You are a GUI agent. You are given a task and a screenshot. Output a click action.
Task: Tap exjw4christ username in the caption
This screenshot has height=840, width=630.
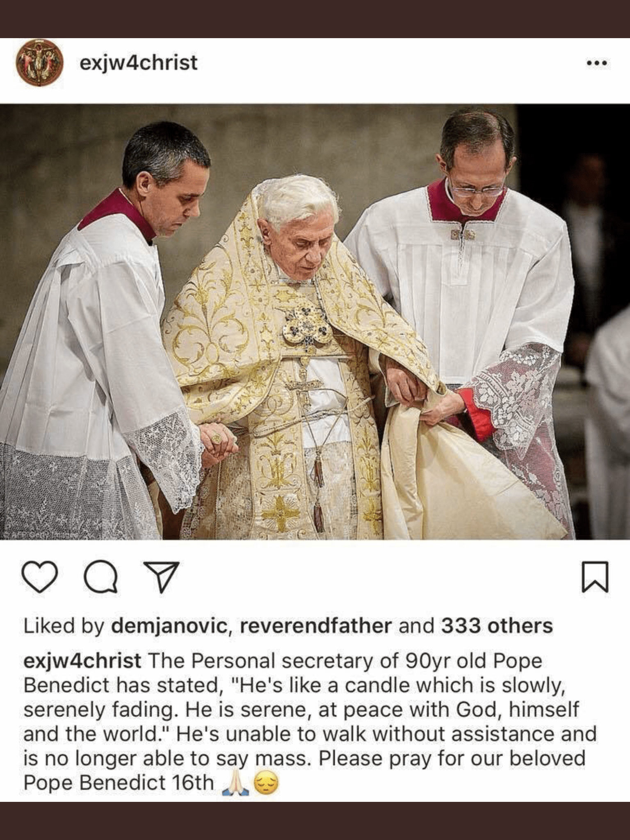tap(82, 661)
